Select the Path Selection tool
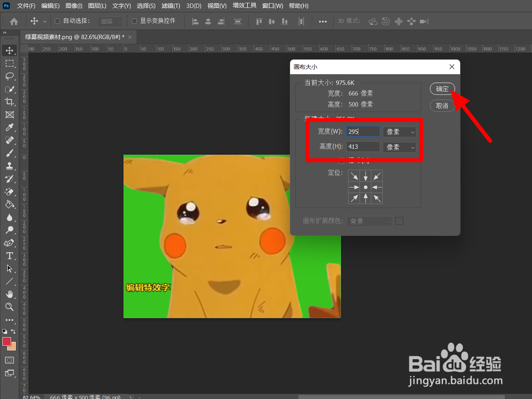Viewport: 532px width, 399px height. (x=9, y=269)
